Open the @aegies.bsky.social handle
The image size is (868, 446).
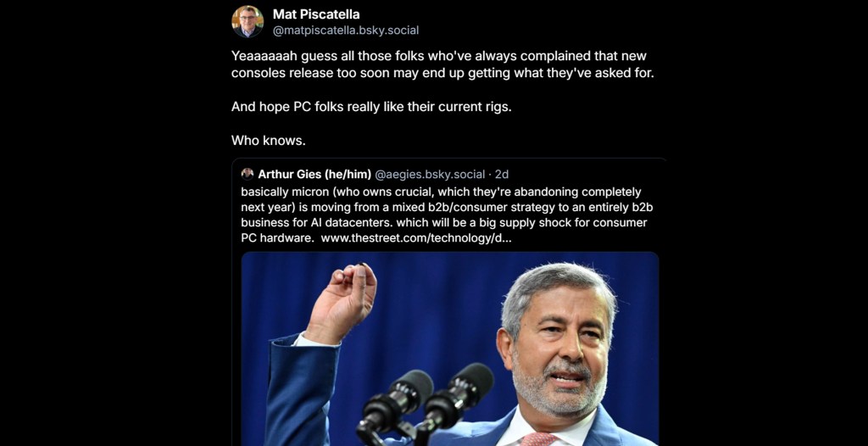431,174
